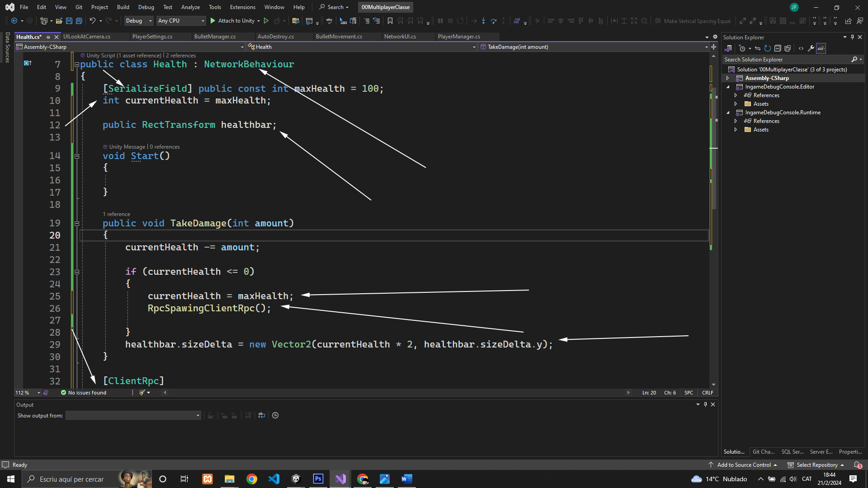Click Add to Source Control in status bar
This screenshot has width=868, height=488.
743,465
